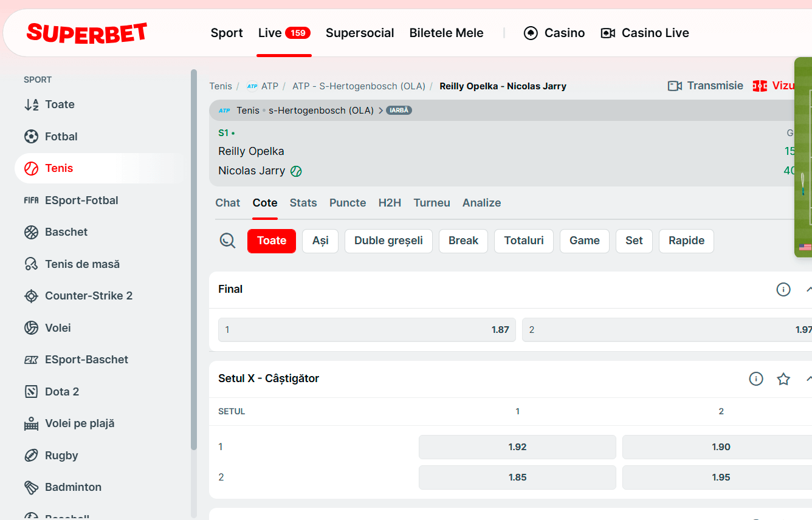Click the ATP logo in the match header
Screen dimensions: 812x520
224,111
